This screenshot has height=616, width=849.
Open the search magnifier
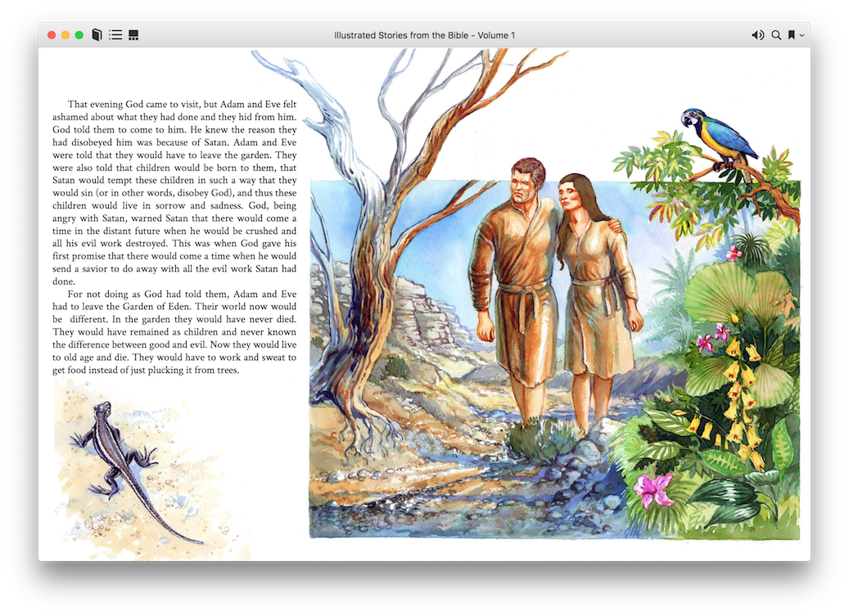[776, 35]
